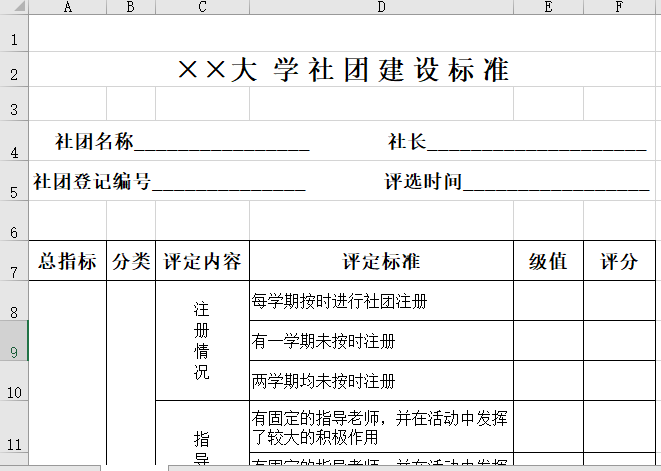The image size is (661, 471).
Task: Click the 级值 header cell
Action: tap(548, 262)
